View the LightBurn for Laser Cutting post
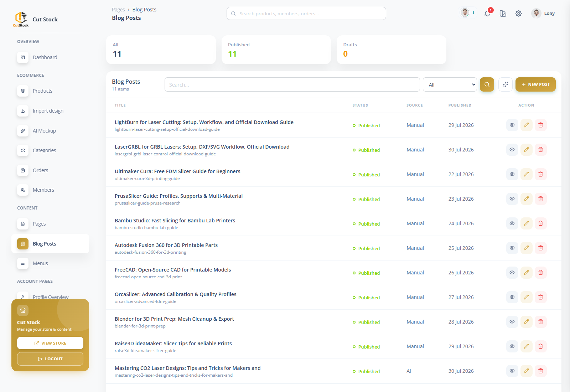 pyautogui.click(x=512, y=125)
